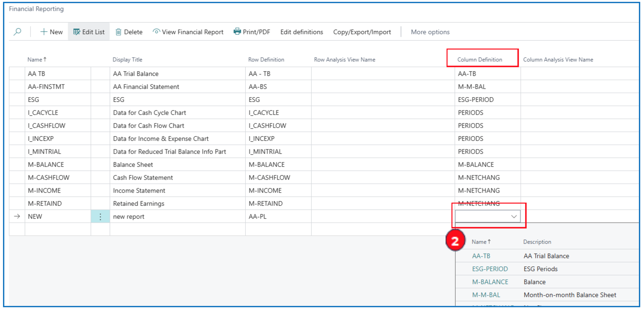Pick M-BALANCE from the lookup list
644x310 pixels.
click(490, 282)
